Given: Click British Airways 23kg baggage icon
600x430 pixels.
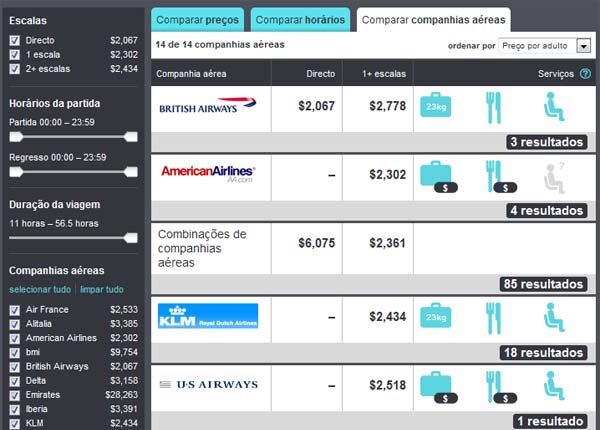Looking at the screenshot, I should [437, 107].
